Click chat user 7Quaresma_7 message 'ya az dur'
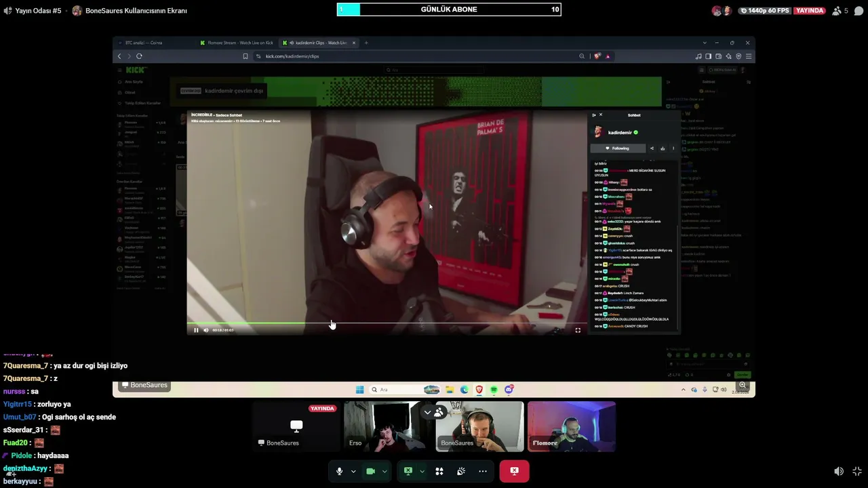Viewport: 868px width, 488px height. pyautogui.click(x=65, y=366)
